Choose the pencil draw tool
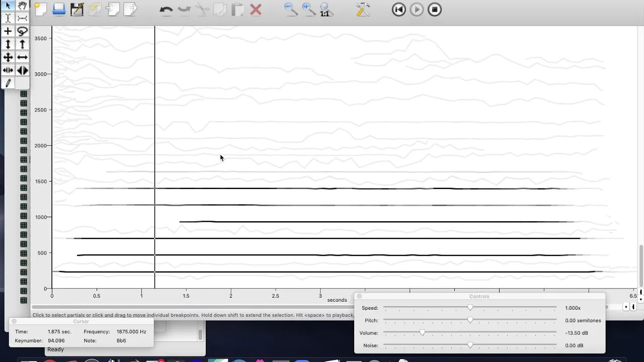Image resolution: width=644 pixels, height=362 pixels. (x=8, y=83)
